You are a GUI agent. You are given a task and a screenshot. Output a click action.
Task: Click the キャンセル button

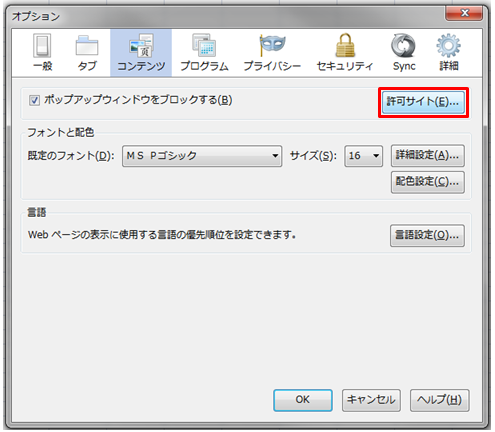(x=371, y=400)
